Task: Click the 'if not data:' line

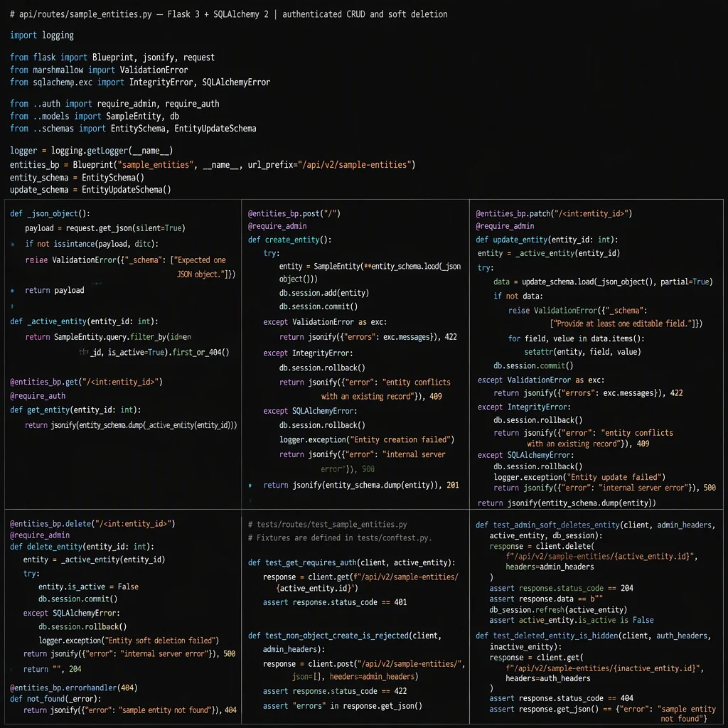Action: click(x=518, y=296)
